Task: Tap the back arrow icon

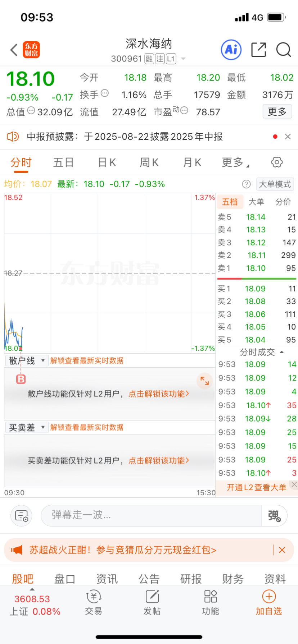Action: 14,50
